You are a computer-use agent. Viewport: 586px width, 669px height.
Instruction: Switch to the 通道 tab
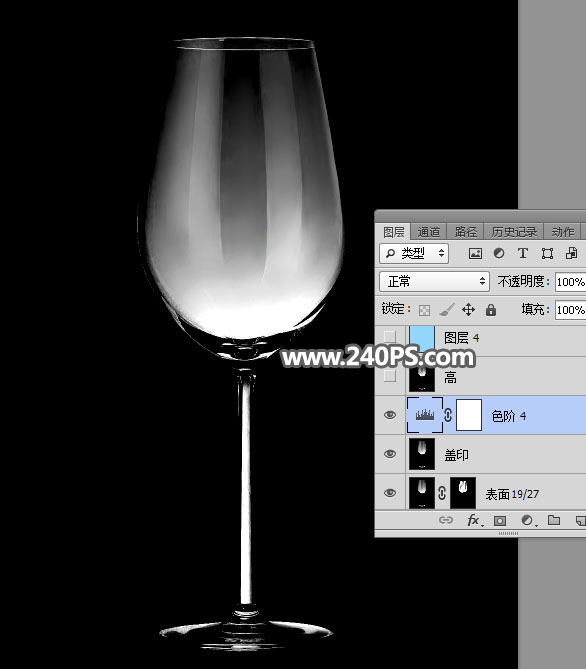429,232
